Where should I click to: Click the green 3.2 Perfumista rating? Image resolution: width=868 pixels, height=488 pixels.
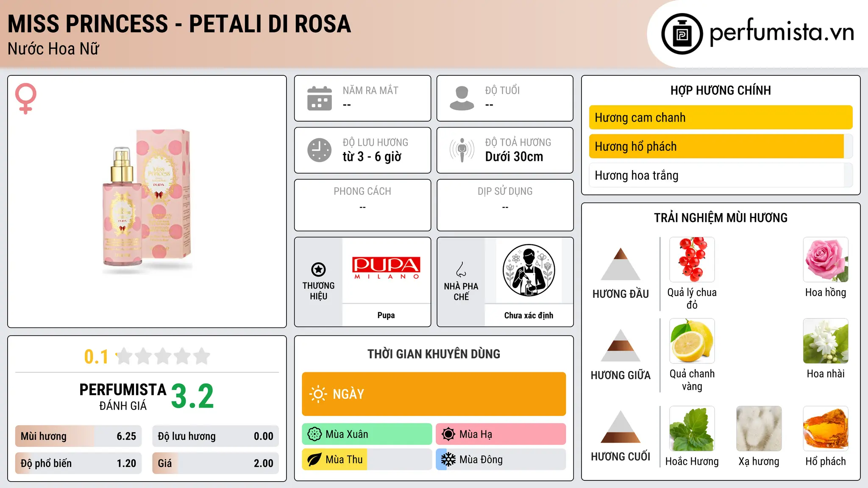click(192, 396)
